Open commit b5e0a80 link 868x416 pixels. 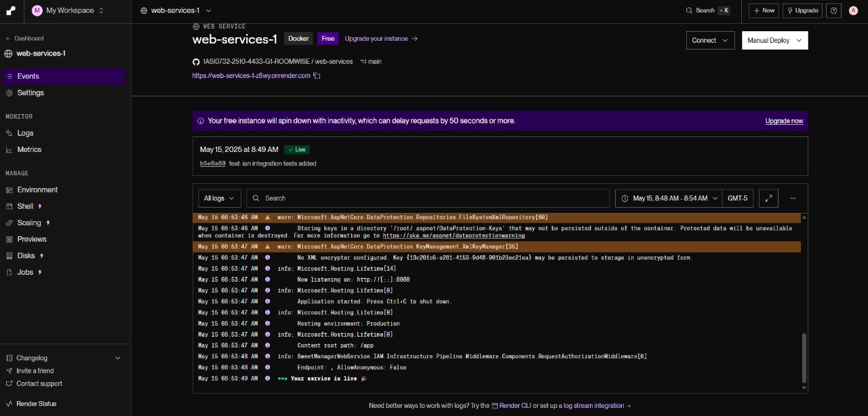tap(212, 163)
